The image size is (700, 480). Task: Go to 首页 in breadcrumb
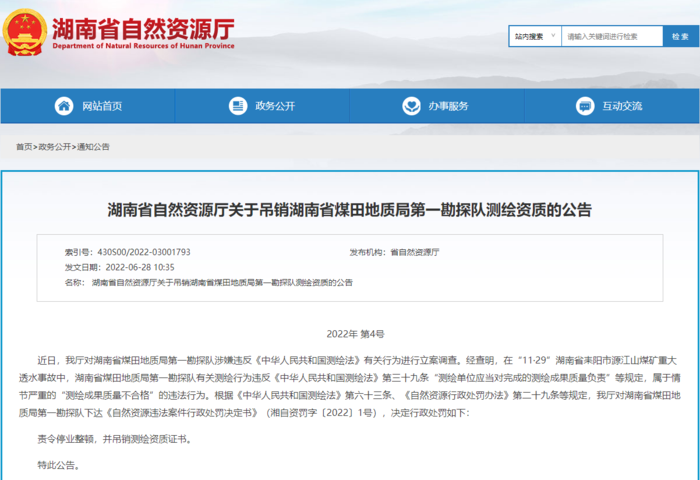tap(24, 147)
